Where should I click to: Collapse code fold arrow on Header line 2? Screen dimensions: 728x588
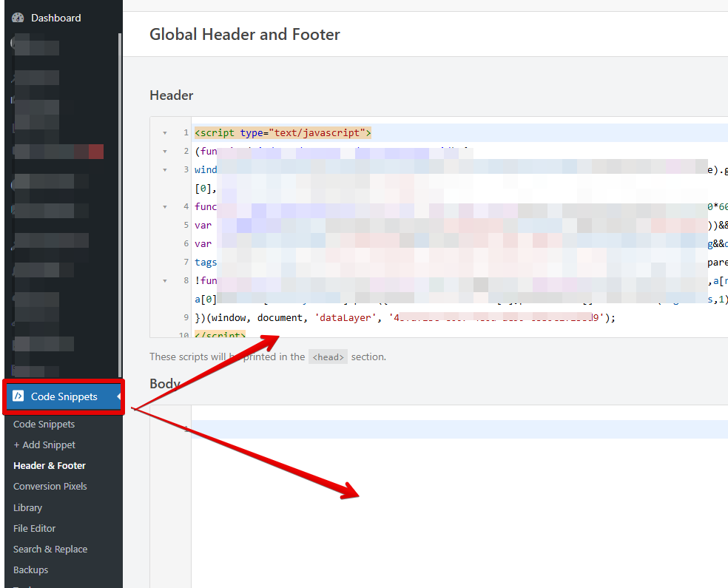165,152
